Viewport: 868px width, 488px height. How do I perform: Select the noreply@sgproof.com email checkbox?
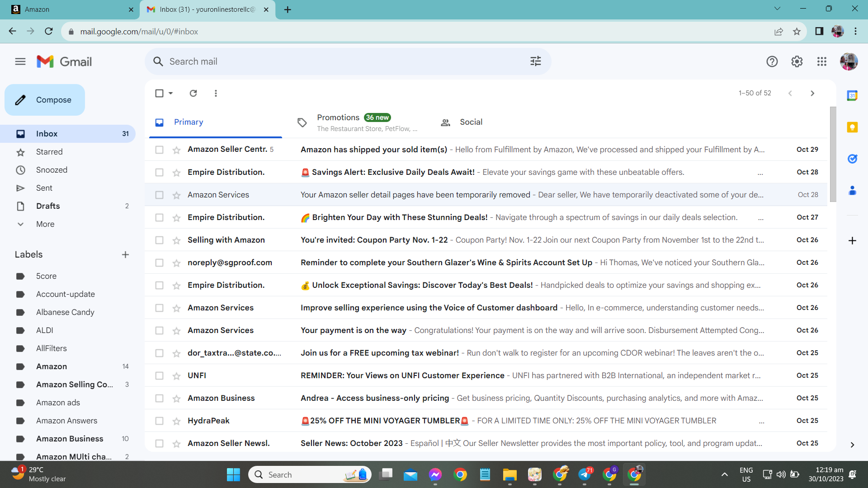pyautogui.click(x=159, y=263)
